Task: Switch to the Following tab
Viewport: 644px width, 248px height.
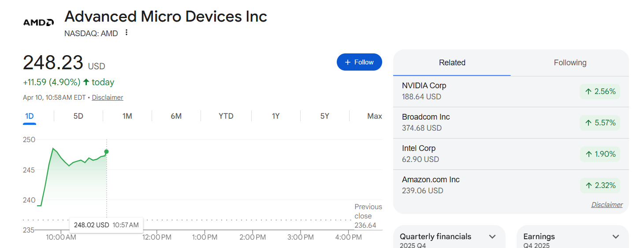Action: pos(570,63)
